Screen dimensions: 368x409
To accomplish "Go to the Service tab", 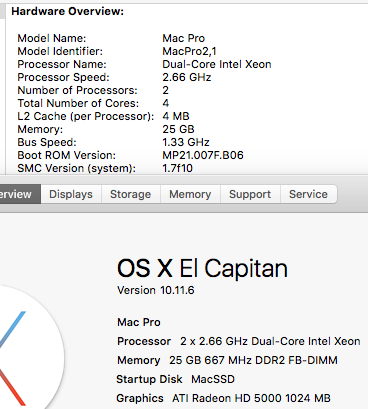I will pos(308,194).
